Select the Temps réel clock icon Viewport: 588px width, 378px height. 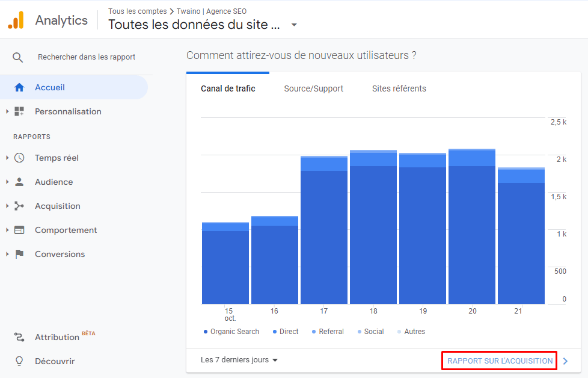tap(19, 158)
